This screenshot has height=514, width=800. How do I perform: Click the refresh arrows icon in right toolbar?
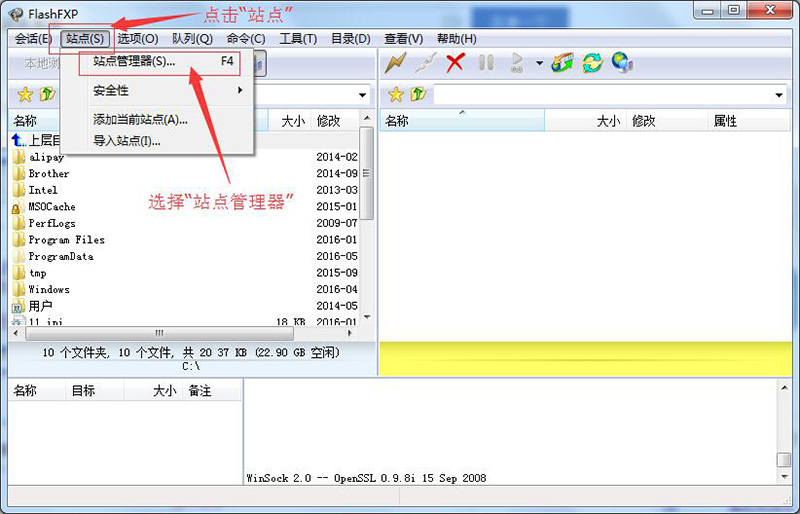pyautogui.click(x=592, y=63)
